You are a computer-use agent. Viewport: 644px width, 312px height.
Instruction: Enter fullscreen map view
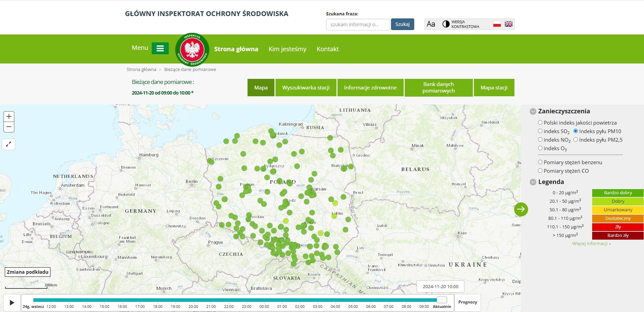click(x=9, y=144)
